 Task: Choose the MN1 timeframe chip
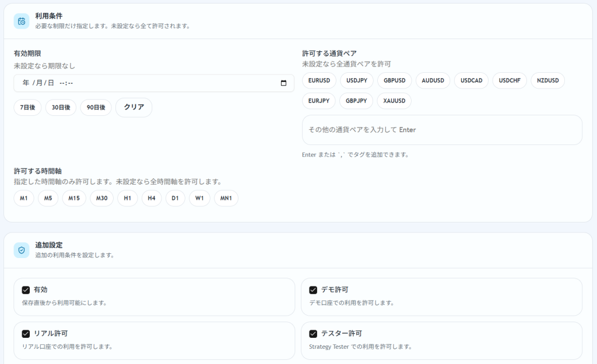(226, 199)
